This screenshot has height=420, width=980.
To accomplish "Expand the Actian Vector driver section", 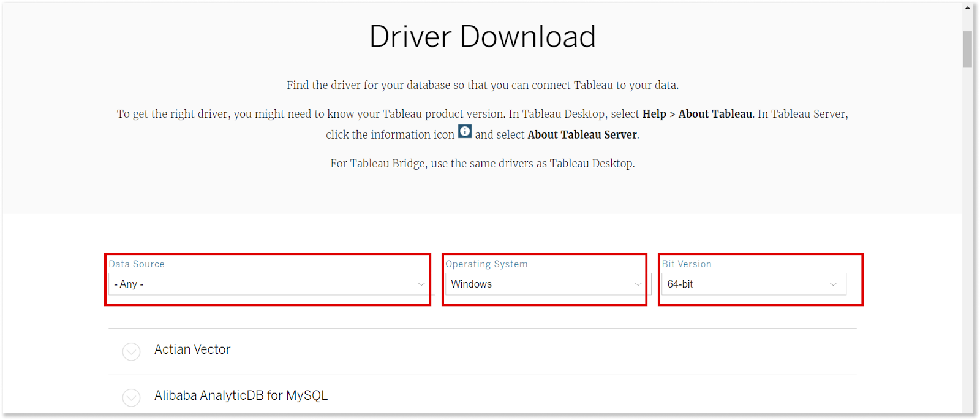I will pos(131,351).
